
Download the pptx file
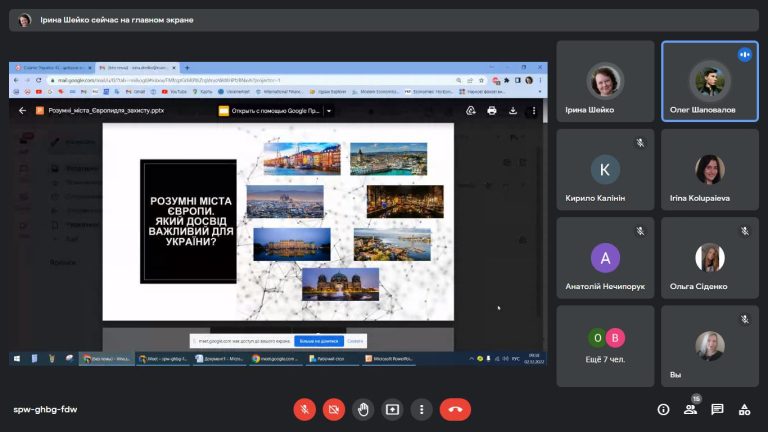(x=512, y=111)
